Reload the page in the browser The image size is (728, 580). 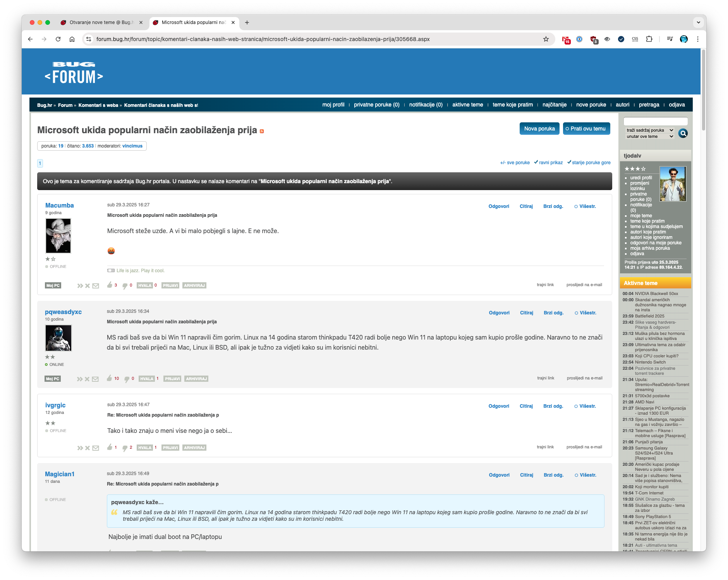click(x=58, y=39)
